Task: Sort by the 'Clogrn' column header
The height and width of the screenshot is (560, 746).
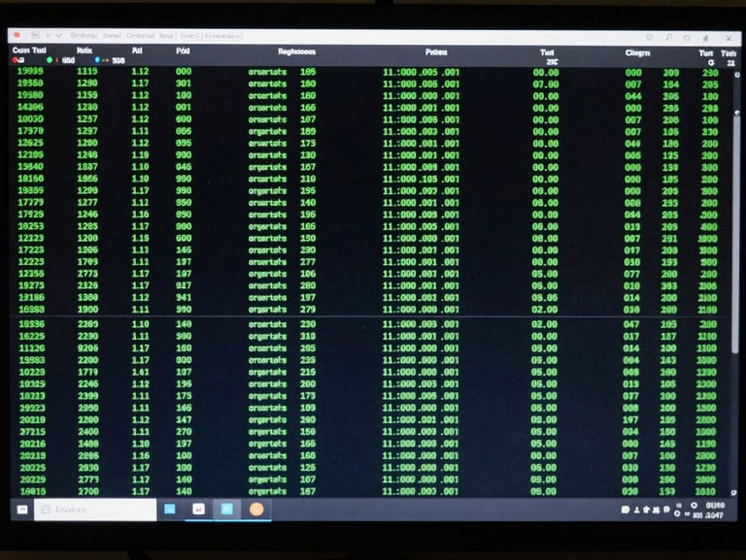Action: click(637, 52)
